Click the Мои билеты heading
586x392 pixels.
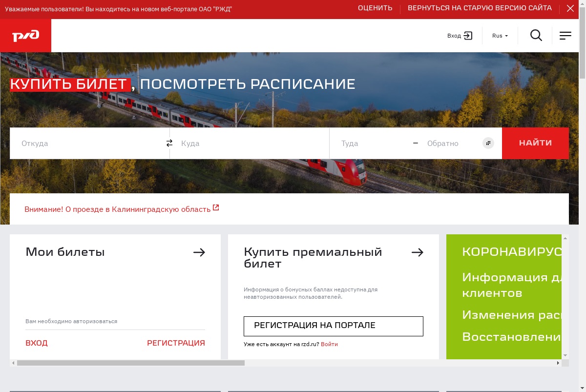pos(65,252)
